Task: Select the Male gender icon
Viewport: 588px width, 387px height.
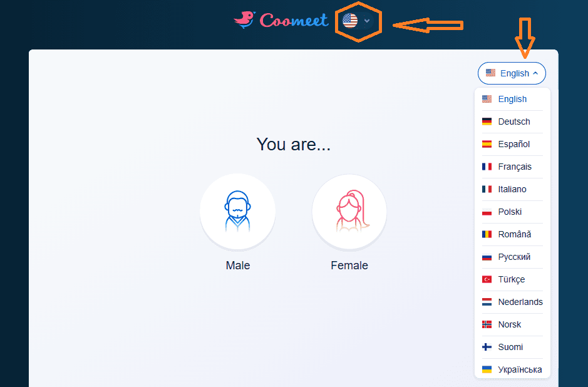Action: [x=237, y=211]
